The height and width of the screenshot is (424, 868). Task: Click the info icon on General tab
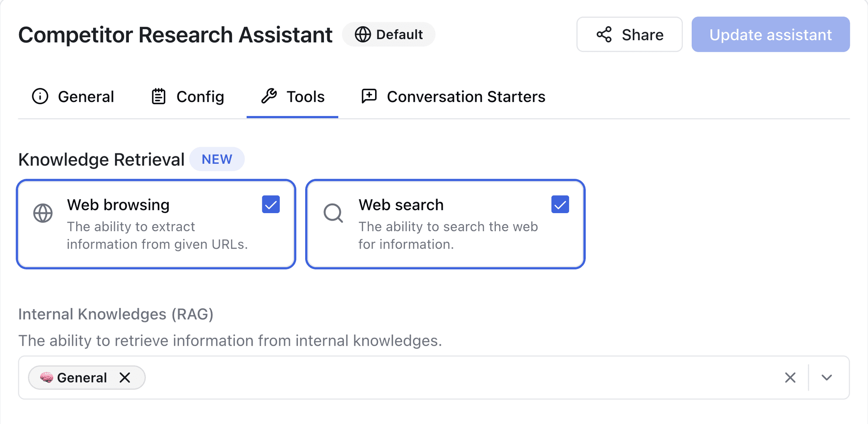pos(40,96)
